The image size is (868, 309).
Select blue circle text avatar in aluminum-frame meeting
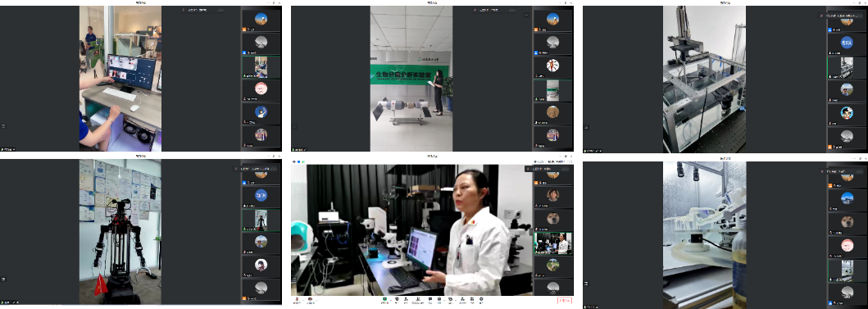(x=847, y=42)
